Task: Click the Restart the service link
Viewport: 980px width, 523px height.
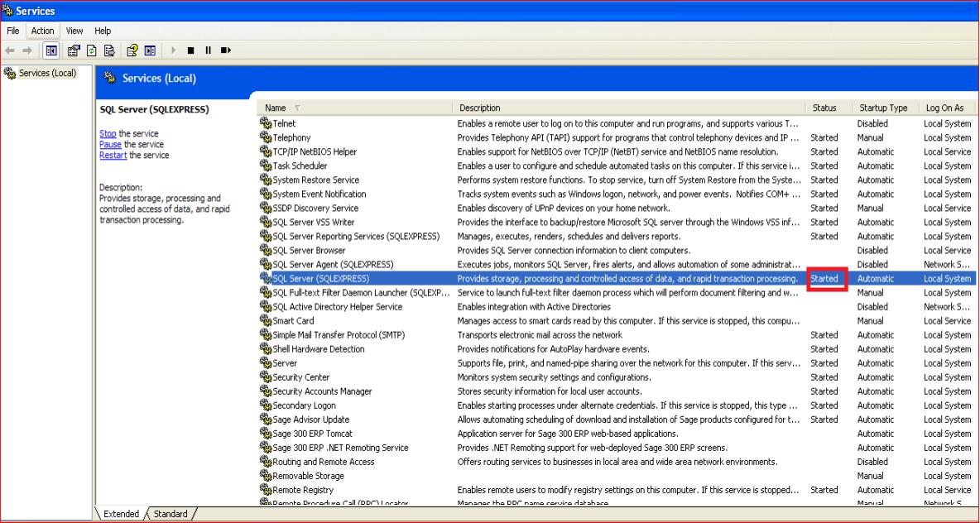Action: click(113, 155)
